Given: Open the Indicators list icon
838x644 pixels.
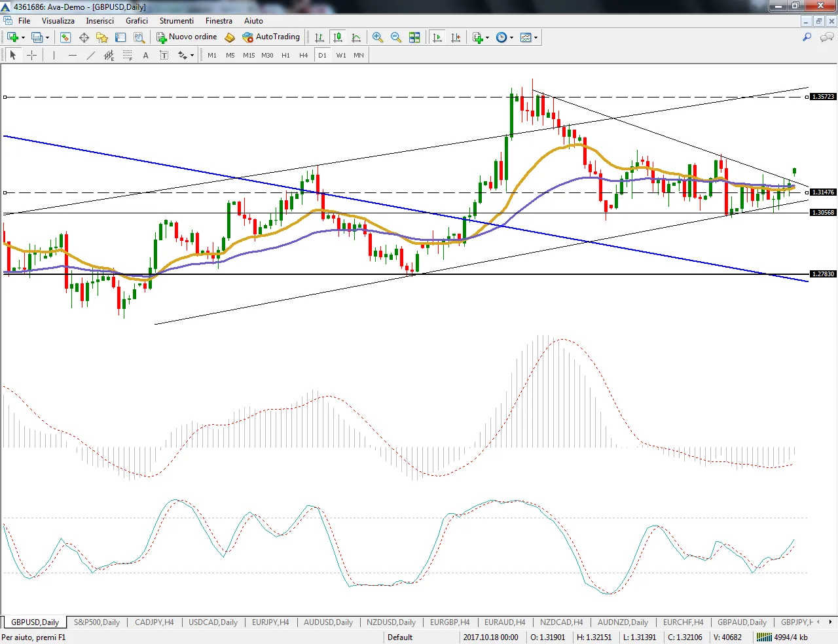Looking at the screenshot, I should click(478, 37).
